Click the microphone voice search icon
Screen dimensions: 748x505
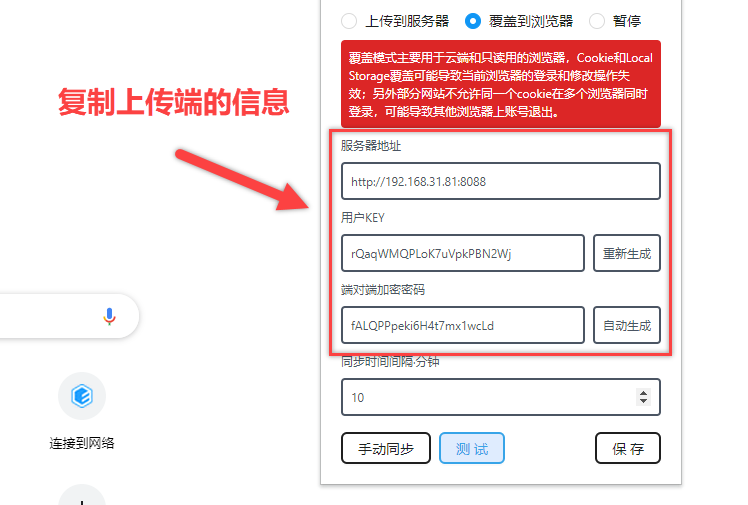point(109,316)
